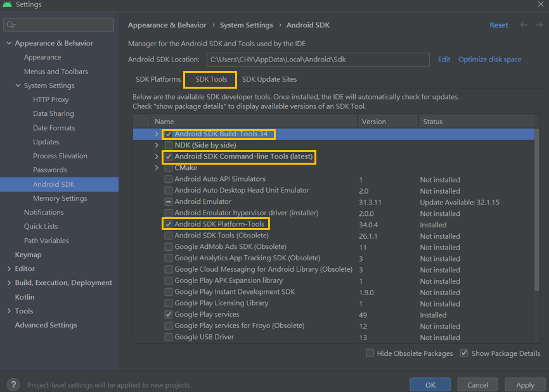The image size is (549, 392).
Task: Uncheck Show Package Details checkbox
Action: click(464, 353)
